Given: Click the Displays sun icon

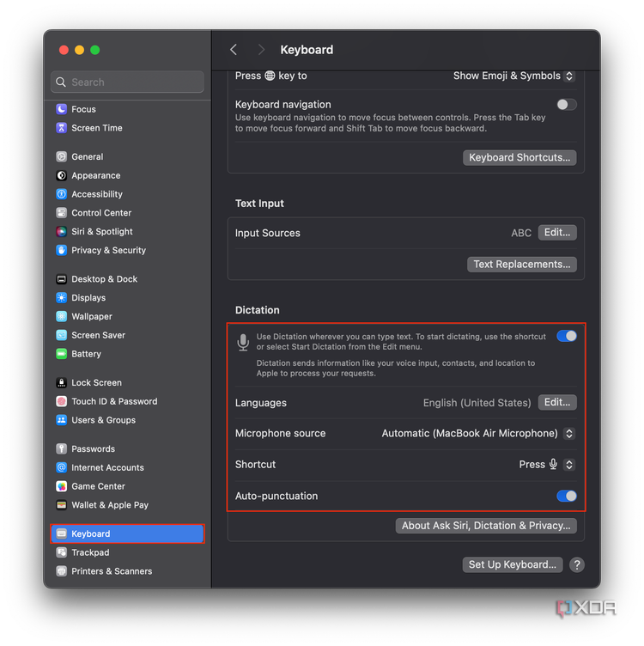Looking at the screenshot, I should (61, 298).
